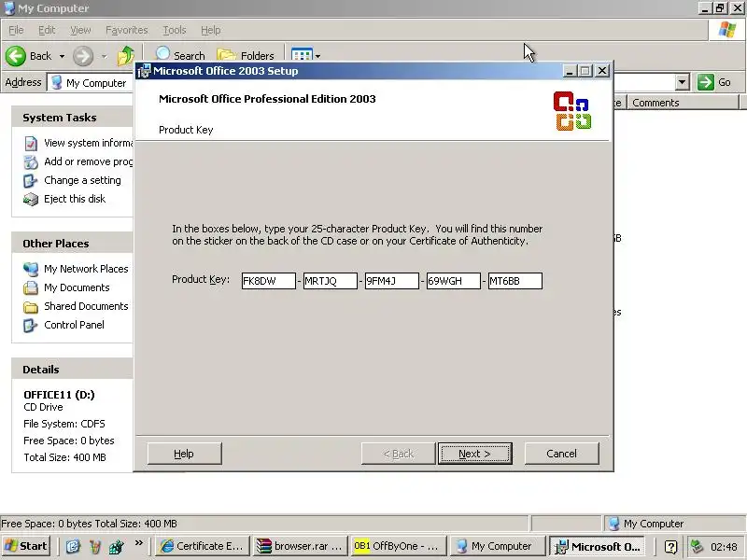This screenshot has width=747, height=560.
Task: Click the Up folder icon
Action: click(x=126, y=56)
